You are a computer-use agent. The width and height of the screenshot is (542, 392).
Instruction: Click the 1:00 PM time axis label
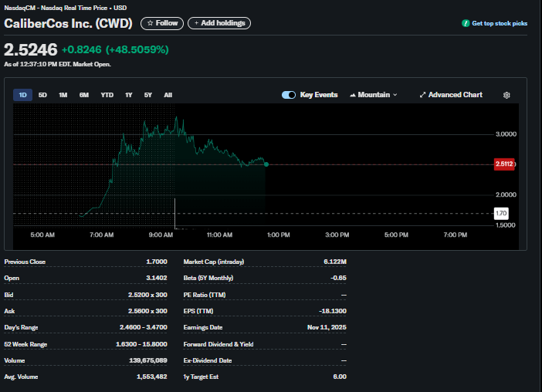point(279,235)
